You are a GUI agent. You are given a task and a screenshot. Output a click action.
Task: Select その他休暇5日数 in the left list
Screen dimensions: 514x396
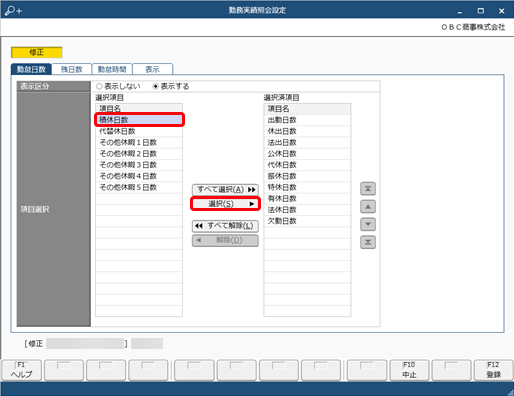(x=139, y=187)
